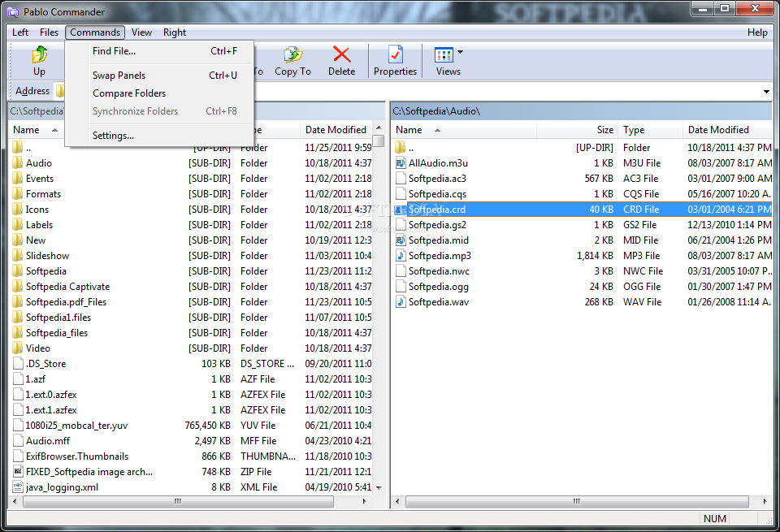780x532 pixels.
Task: Click right panel horizontal scrollbar right arrow
Action: tap(765, 502)
